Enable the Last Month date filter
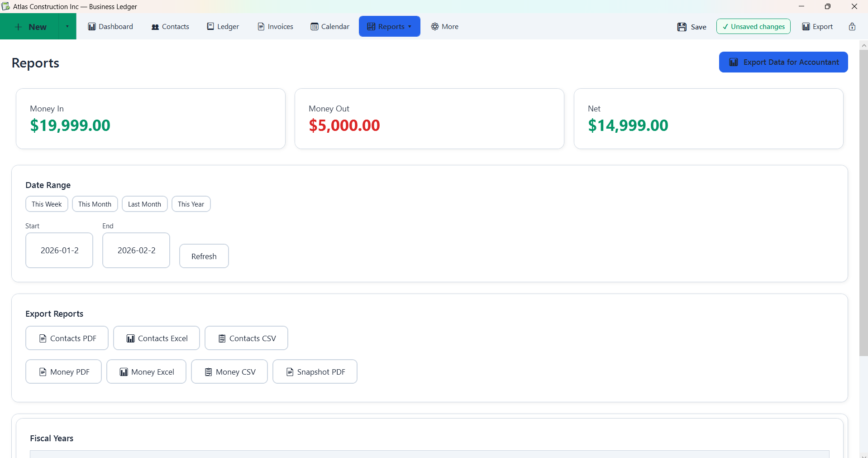This screenshot has width=868, height=458. click(144, 204)
